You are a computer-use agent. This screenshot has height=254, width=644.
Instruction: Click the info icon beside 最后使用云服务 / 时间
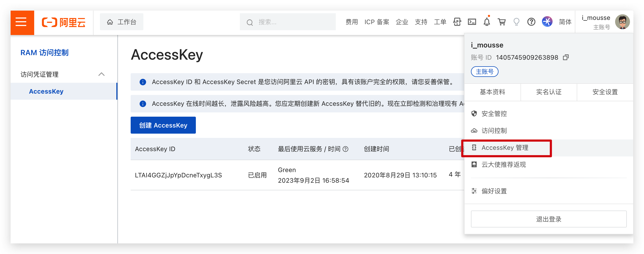click(x=345, y=149)
